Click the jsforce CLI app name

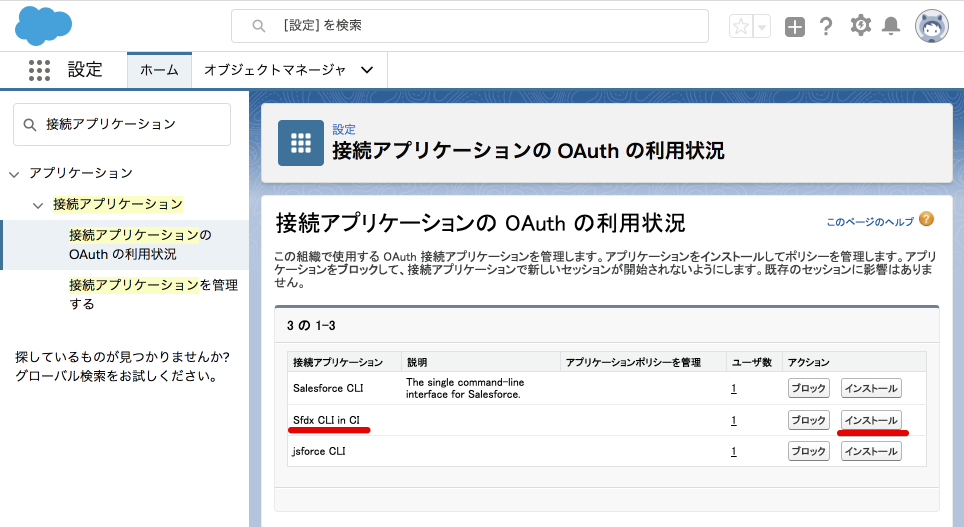tap(318, 451)
